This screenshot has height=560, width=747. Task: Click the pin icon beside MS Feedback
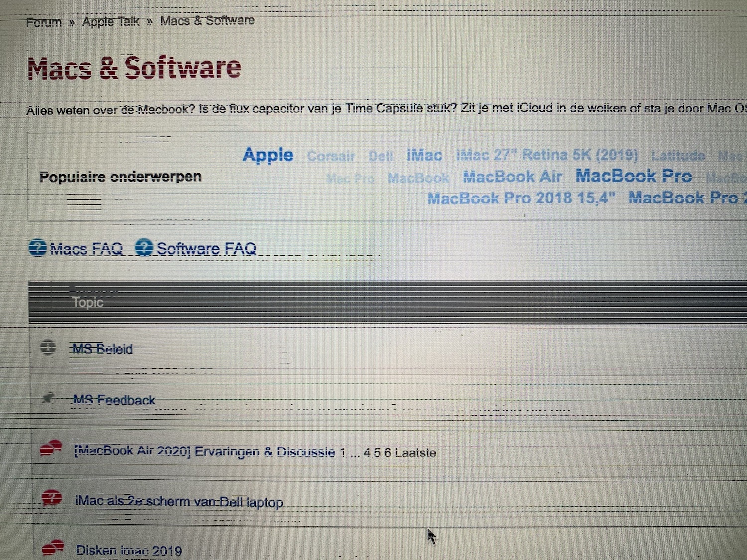(x=48, y=398)
